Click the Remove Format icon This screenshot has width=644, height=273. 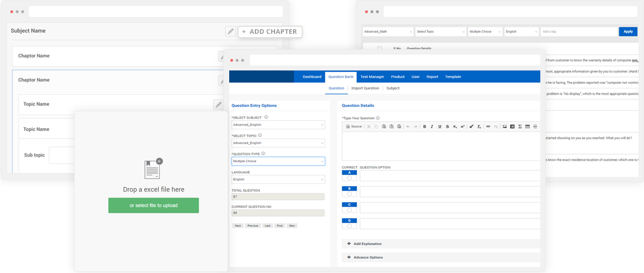(x=479, y=127)
